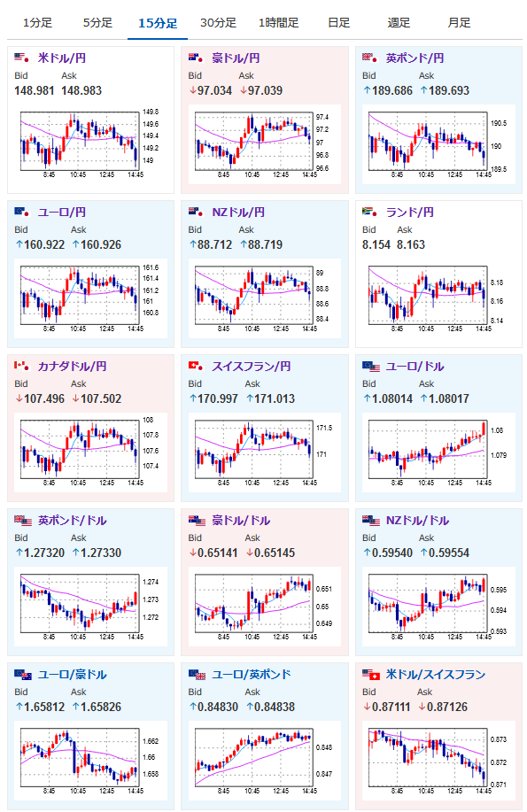Open the 月足 monthly tab

(x=459, y=23)
